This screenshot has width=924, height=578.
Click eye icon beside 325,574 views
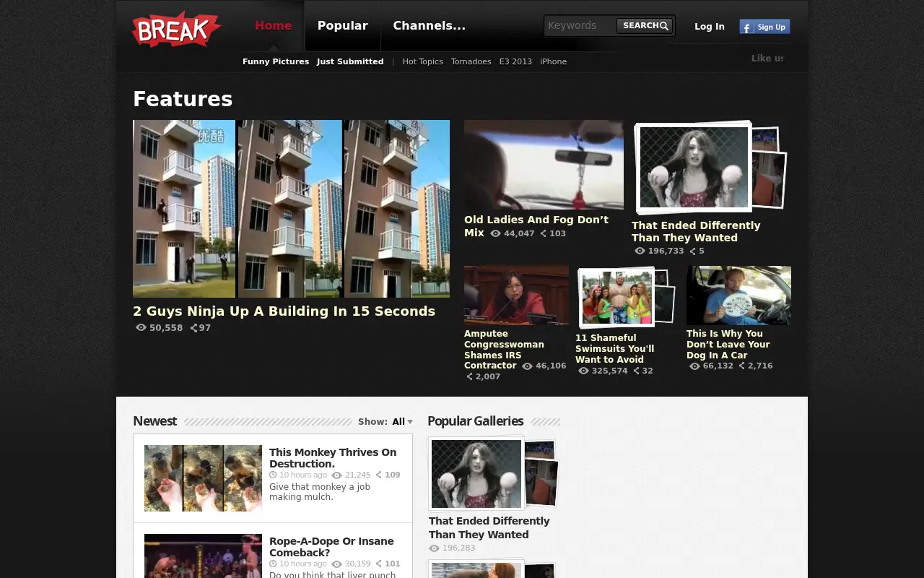[x=583, y=371]
